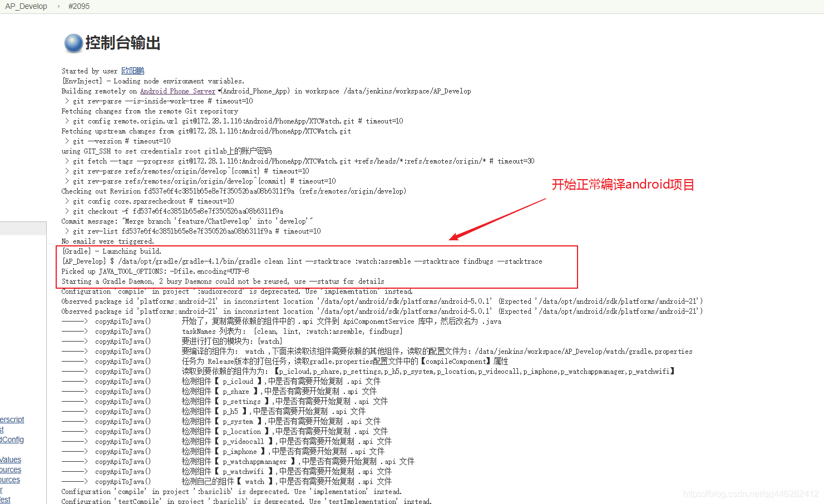Click the '检测组件【 p_share 】' line
The height and width of the screenshot is (504, 824).
[219, 392]
